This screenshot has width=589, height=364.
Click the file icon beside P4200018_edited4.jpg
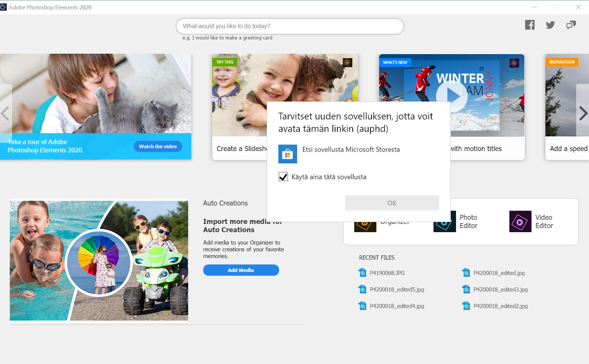pos(362,306)
